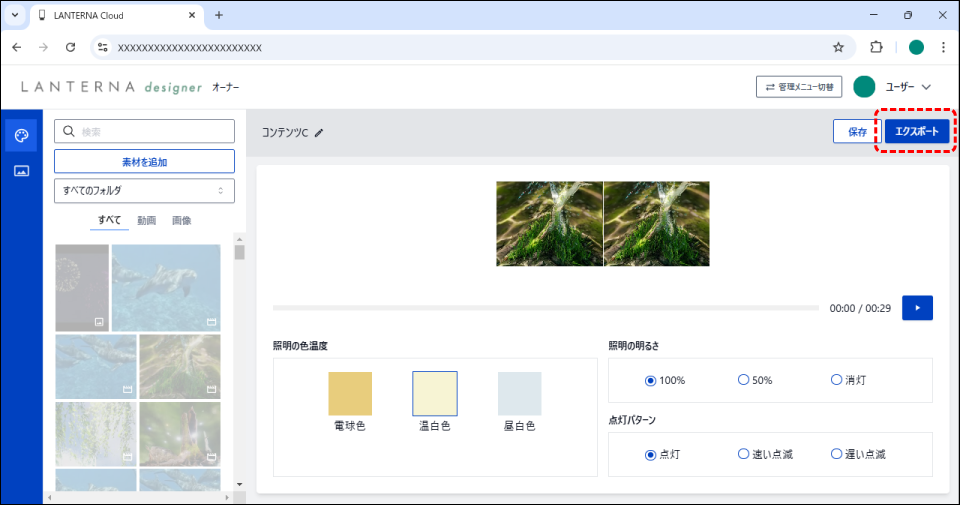Bookmark page with the star icon
The width and height of the screenshot is (960, 505).
tap(838, 47)
